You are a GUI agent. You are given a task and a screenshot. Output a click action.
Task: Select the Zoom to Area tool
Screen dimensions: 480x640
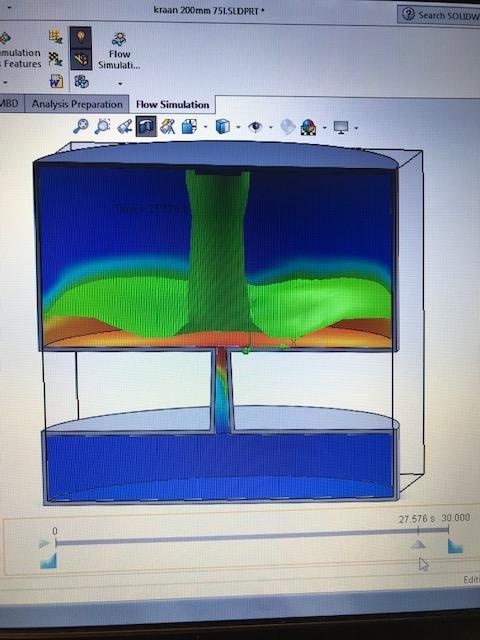(x=102, y=126)
